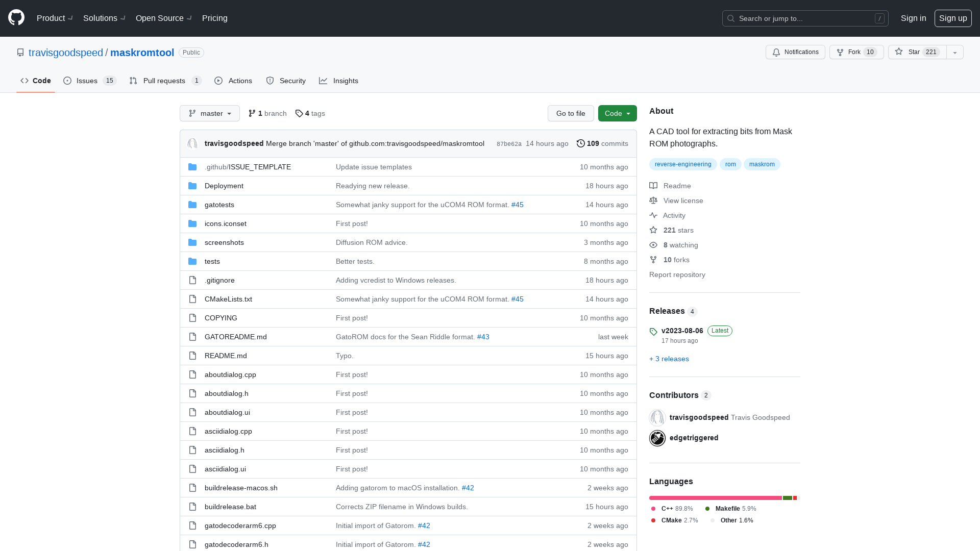This screenshot has height=551, width=980.
Task: Expand the Solutions menu
Action: pyautogui.click(x=105, y=18)
